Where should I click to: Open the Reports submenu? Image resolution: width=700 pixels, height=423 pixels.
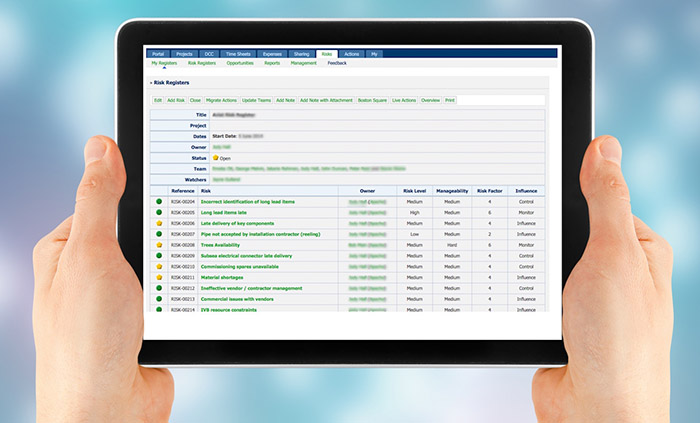click(x=272, y=63)
